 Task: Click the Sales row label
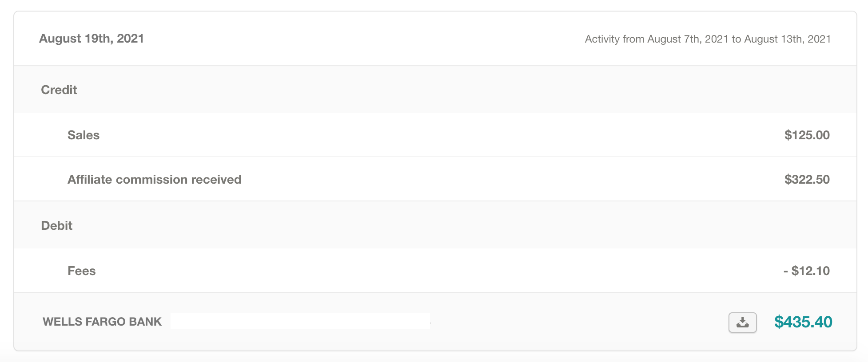[x=84, y=135]
